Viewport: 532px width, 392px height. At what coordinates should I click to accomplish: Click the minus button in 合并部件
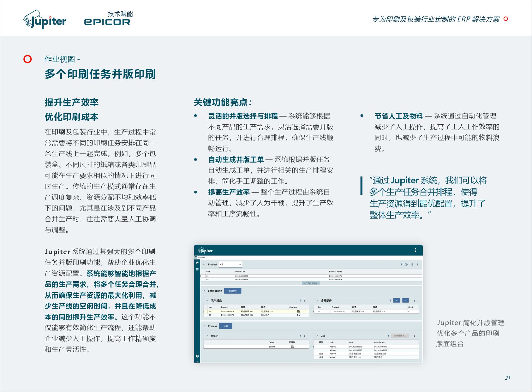click(405, 300)
